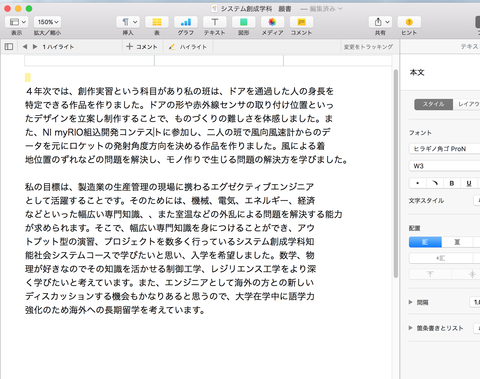Open the 箇条書きとリスト list style dropdown
This screenshot has width=480, height=379.
pos(477,328)
